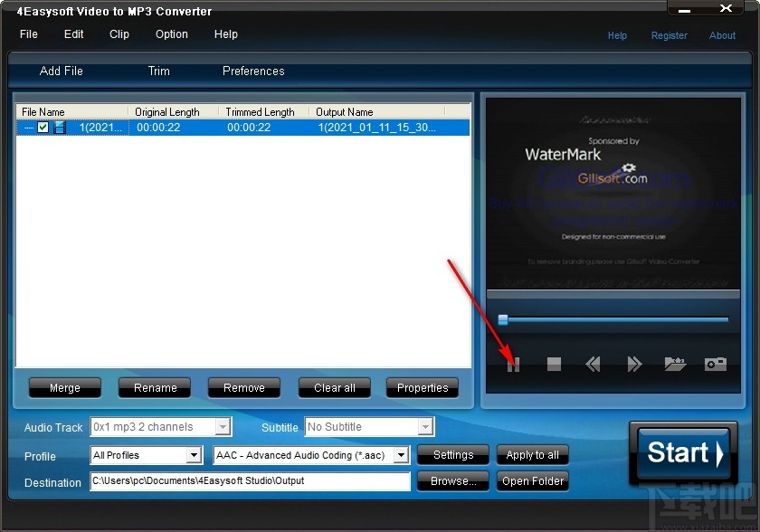Stop the preview playback

coord(554,364)
